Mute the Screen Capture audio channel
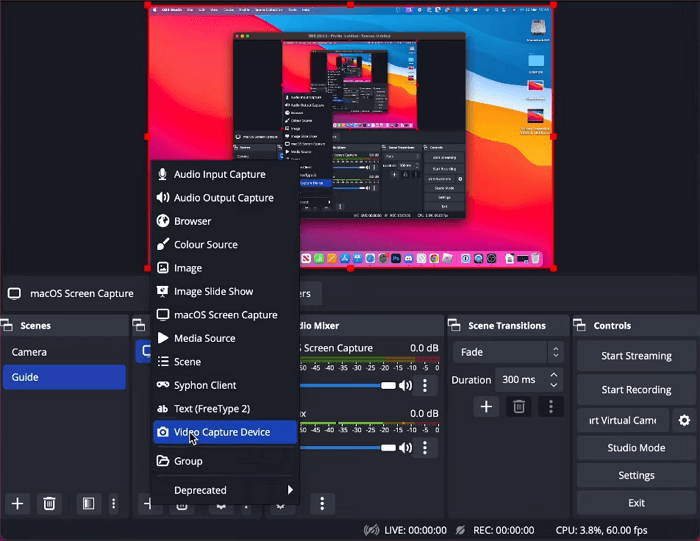Viewport: 700px width, 541px height. coord(405,385)
